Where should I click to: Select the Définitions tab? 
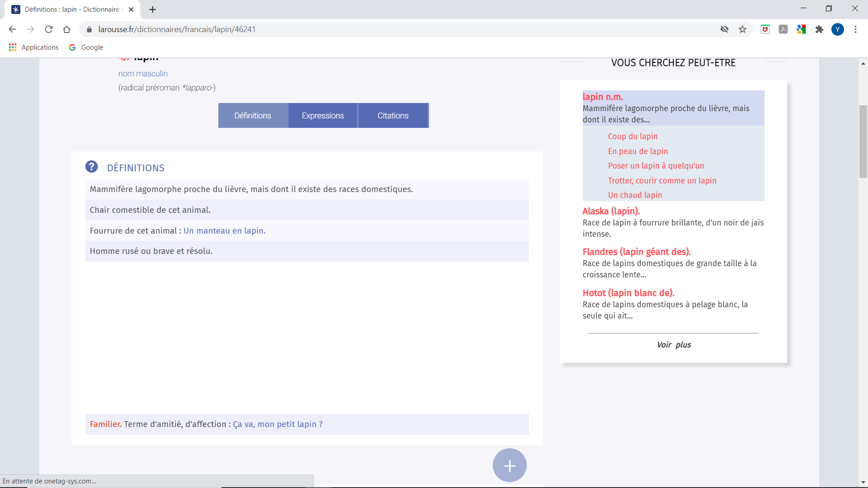[253, 116]
